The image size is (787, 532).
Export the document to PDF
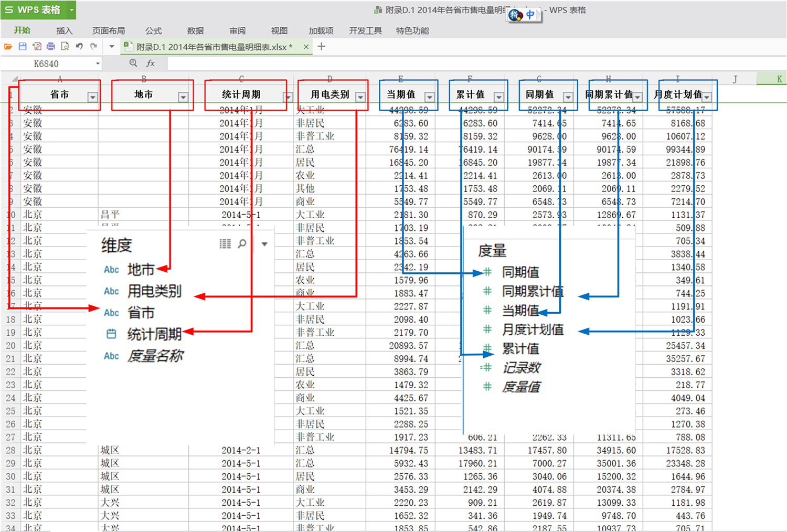[36, 46]
